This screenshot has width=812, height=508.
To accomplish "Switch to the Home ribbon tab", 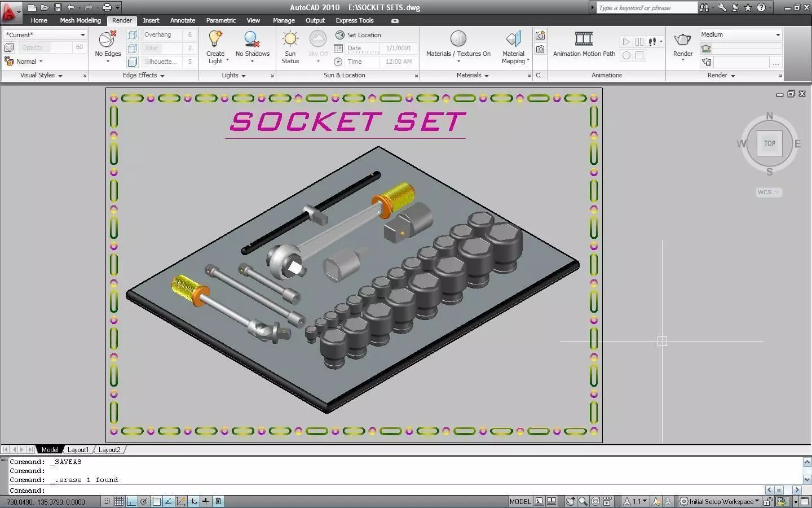I will 39,20.
